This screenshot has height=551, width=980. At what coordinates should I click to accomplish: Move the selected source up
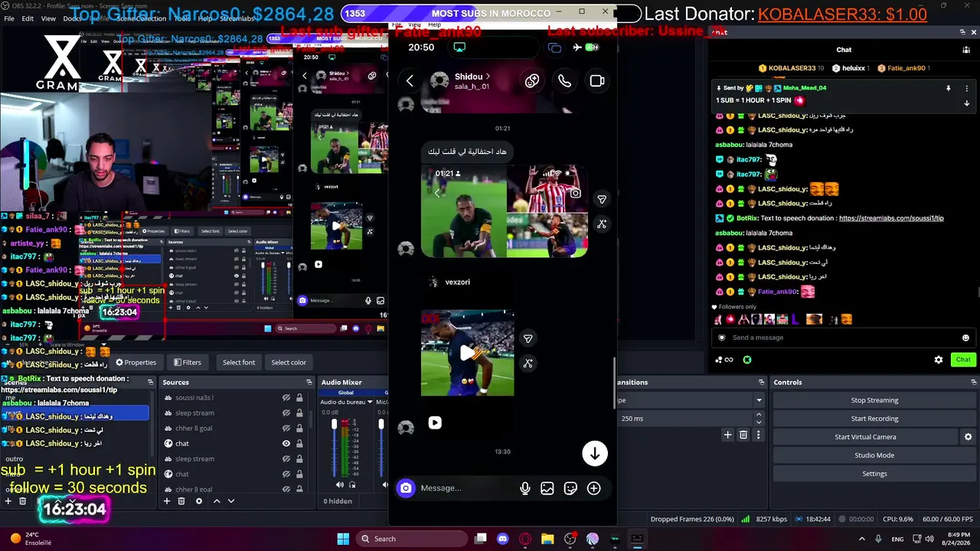click(217, 501)
